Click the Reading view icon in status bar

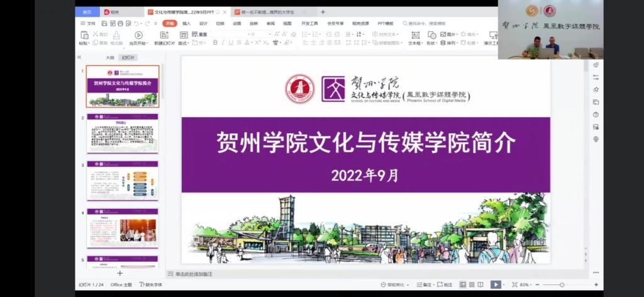tap(480, 284)
